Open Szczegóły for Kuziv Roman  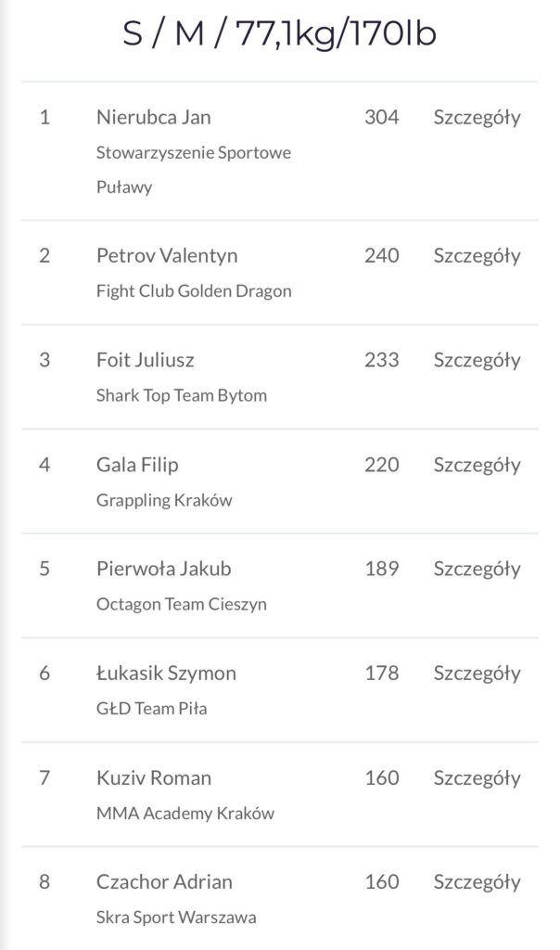click(477, 778)
